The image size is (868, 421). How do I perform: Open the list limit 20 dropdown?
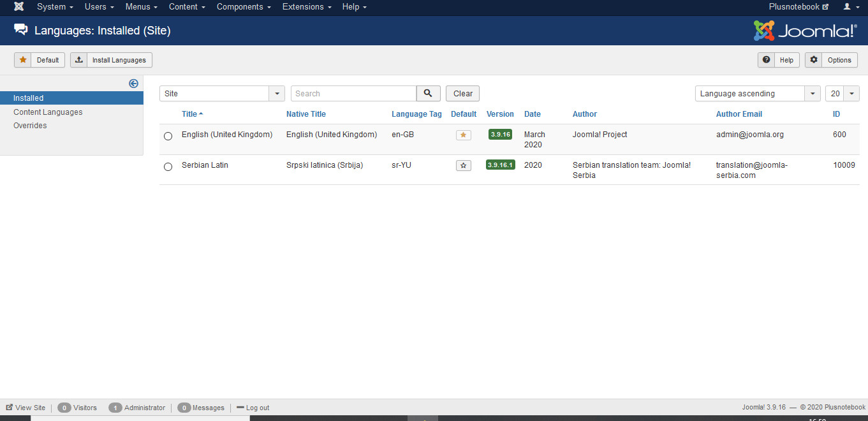(842, 94)
